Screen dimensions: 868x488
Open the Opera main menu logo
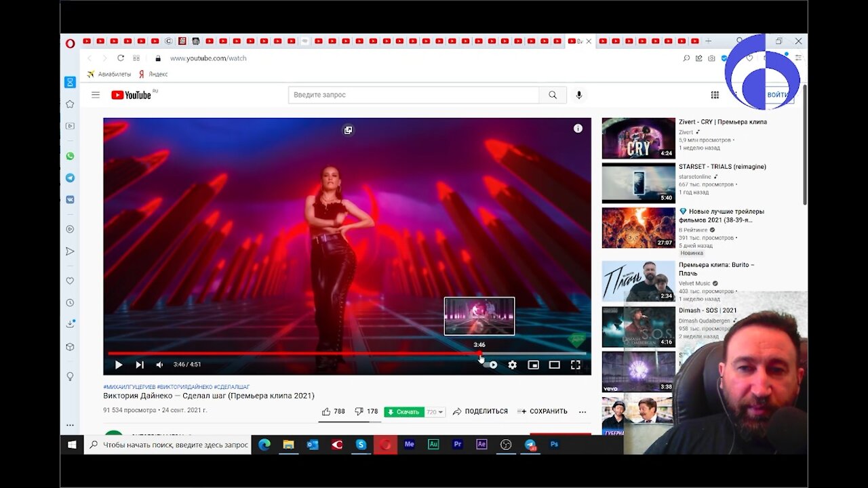point(70,43)
